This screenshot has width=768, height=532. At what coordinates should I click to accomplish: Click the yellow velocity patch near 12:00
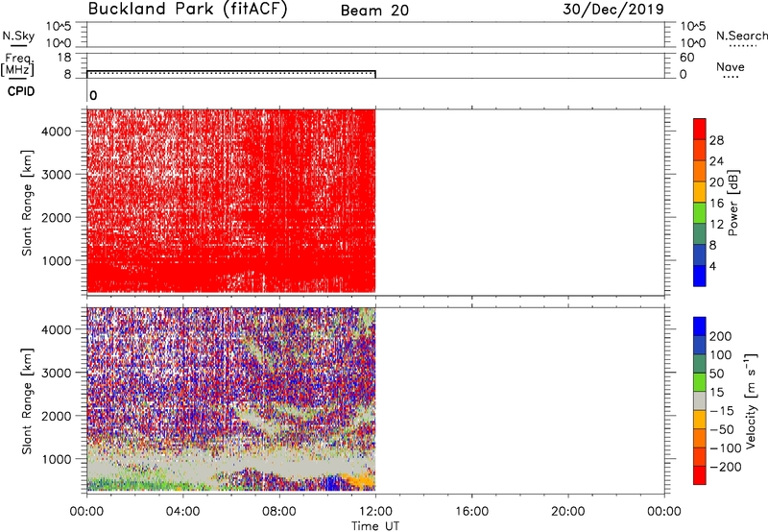tap(362, 480)
